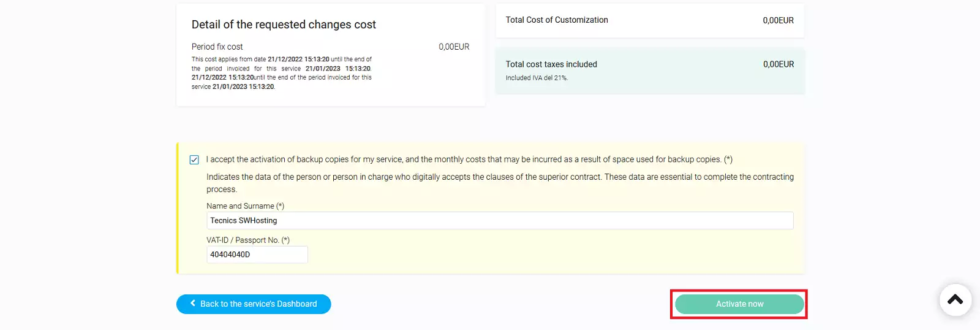Click the Period fix cost 0,00EUR amount
The width and height of the screenshot is (980, 330).
[453, 47]
